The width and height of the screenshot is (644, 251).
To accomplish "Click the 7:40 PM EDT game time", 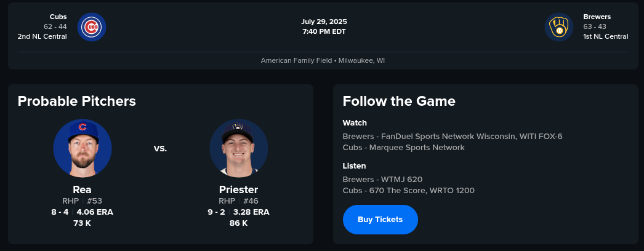I will tap(324, 31).
